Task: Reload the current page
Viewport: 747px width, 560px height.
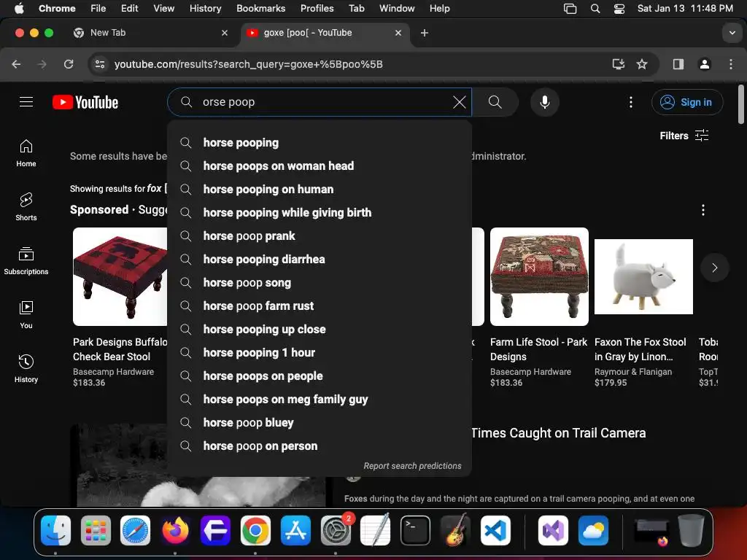Action: [x=69, y=64]
